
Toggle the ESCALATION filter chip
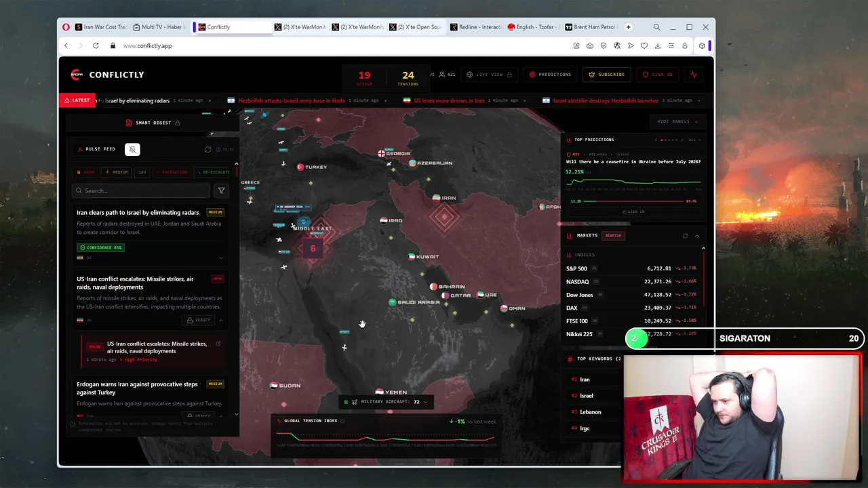coord(172,172)
